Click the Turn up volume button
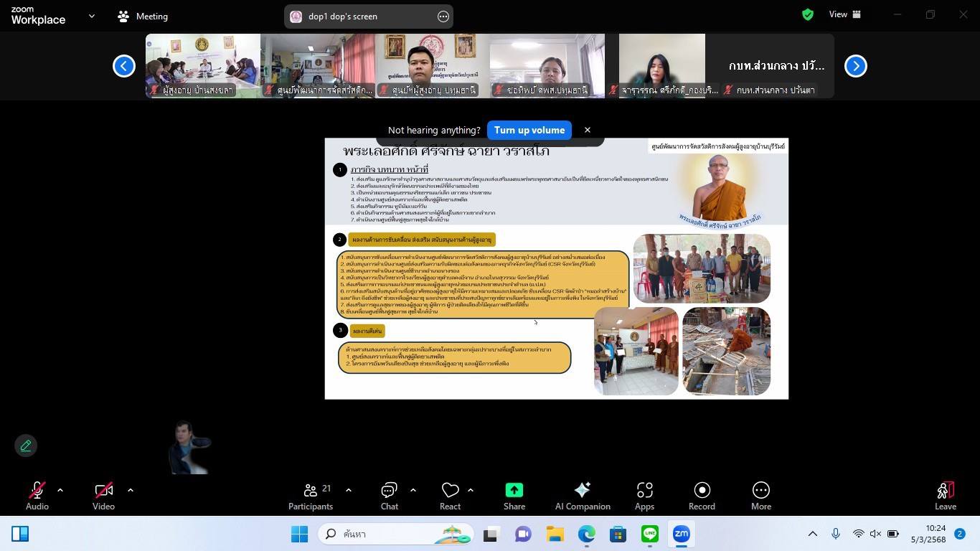 529,130
